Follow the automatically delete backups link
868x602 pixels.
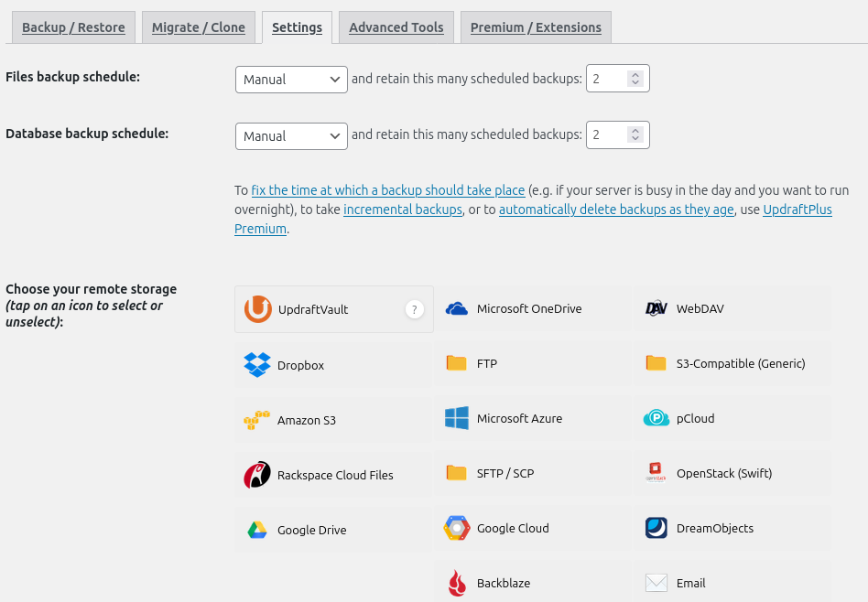point(616,210)
